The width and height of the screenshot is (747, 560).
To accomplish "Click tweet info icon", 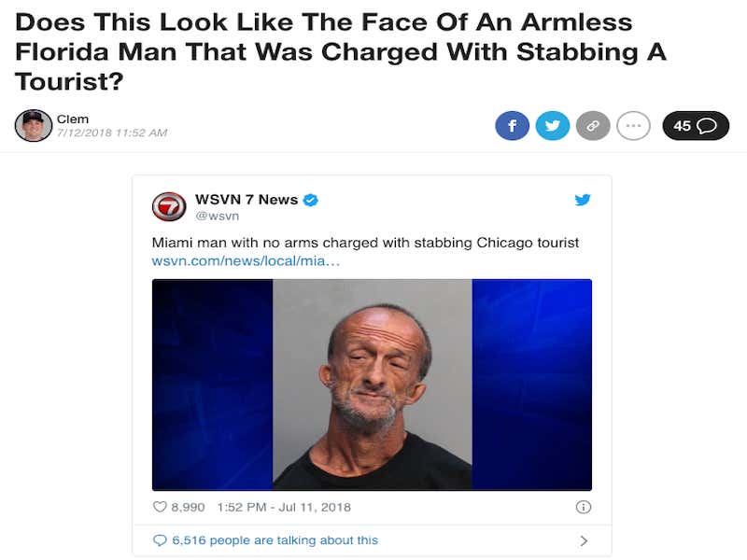I will click(x=583, y=507).
